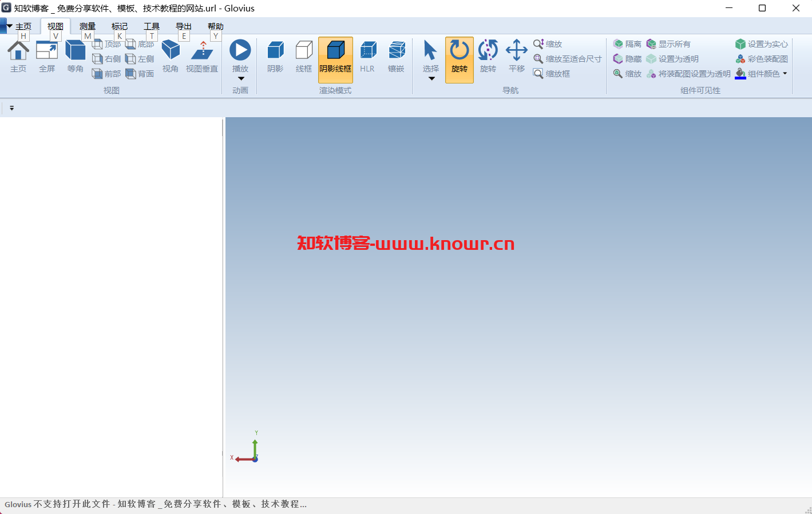Click the status bar message text
Image resolution: width=812 pixels, height=514 pixels.
pos(156,504)
